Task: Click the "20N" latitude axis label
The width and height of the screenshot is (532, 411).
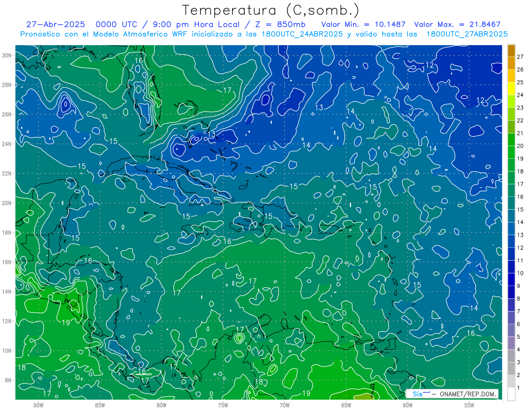Action: pos(6,203)
